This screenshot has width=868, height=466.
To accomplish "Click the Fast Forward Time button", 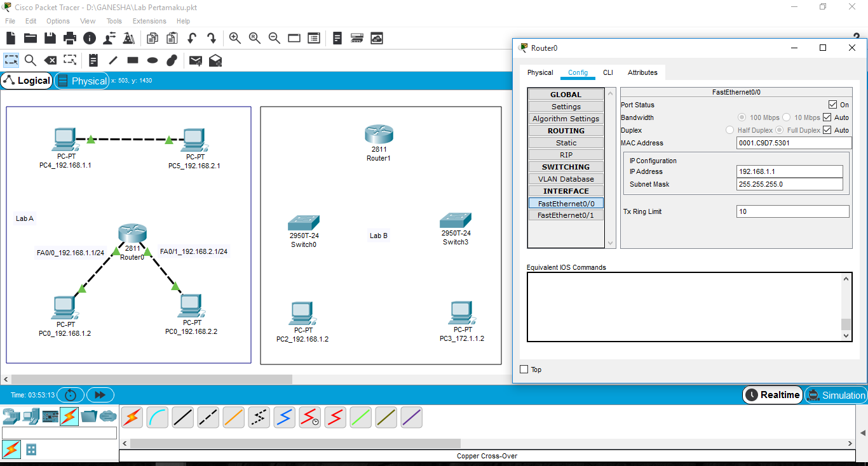I will (x=100, y=395).
